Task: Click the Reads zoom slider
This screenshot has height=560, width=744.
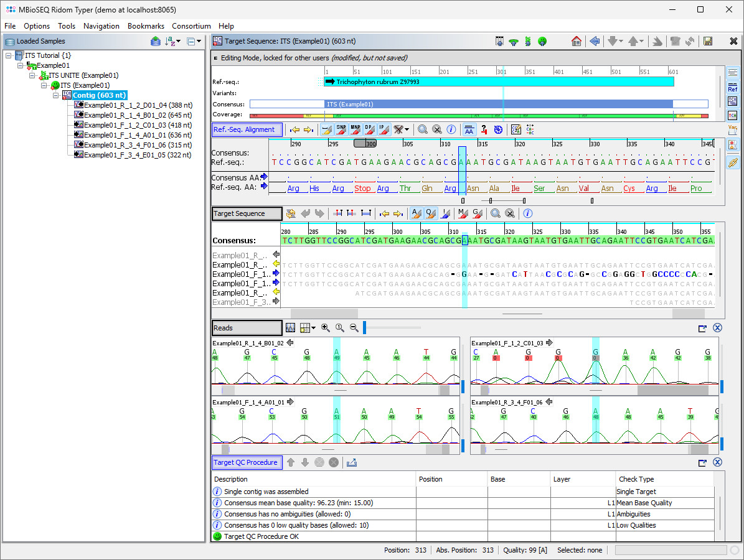Action: [x=365, y=328]
